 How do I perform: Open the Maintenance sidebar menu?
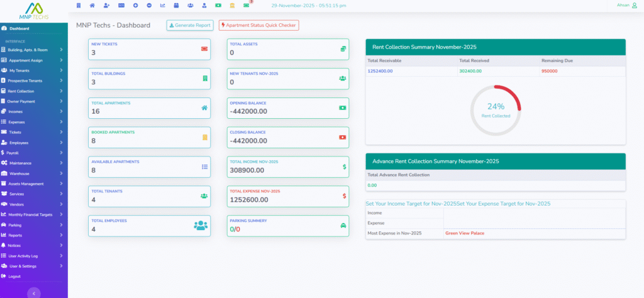(34, 163)
